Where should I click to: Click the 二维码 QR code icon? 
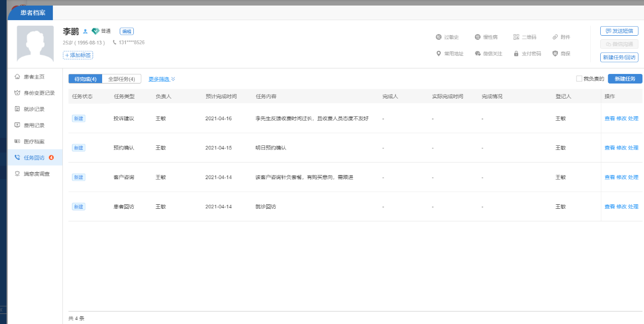coord(516,37)
